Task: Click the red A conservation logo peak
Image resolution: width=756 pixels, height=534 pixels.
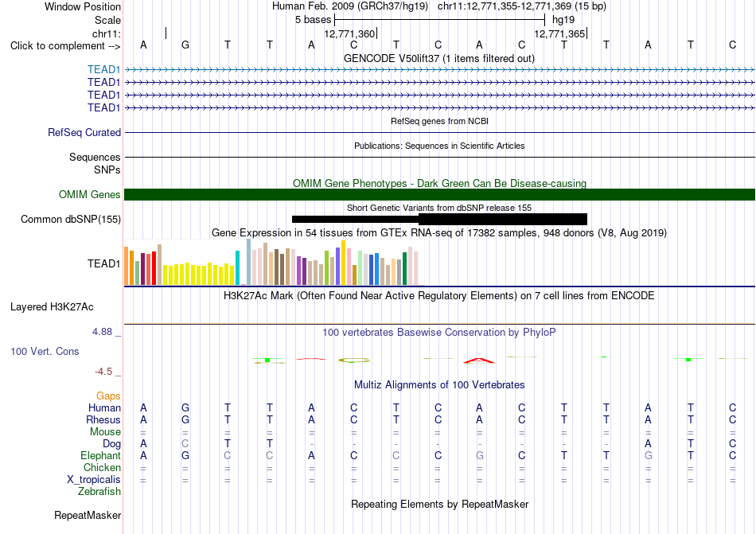Action: [x=479, y=360]
